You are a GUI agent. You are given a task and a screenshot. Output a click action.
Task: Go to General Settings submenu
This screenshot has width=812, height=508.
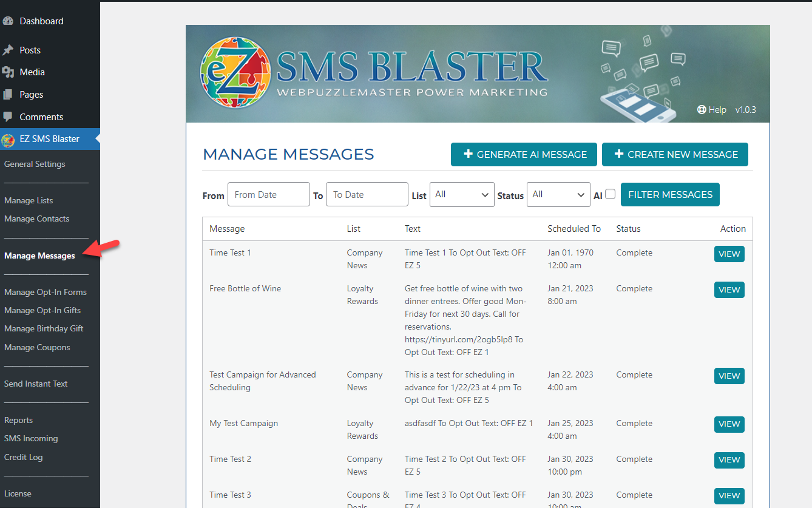tap(35, 164)
